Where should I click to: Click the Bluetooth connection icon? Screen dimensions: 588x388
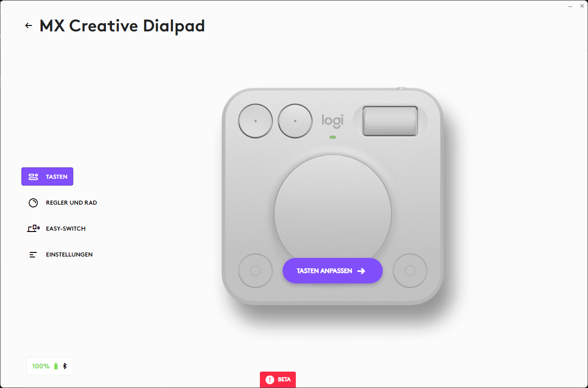point(65,366)
